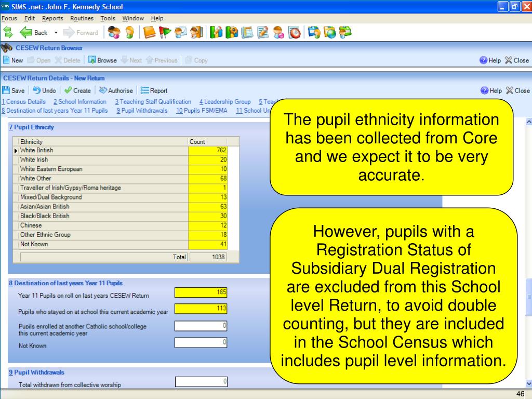Viewport: 532px width, 399px height.
Task: Click the Next record button
Action: [x=131, y=60]
